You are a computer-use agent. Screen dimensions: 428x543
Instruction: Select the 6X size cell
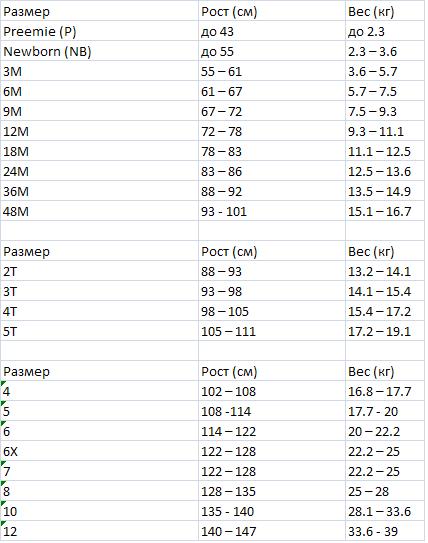[x=99, y=451]
